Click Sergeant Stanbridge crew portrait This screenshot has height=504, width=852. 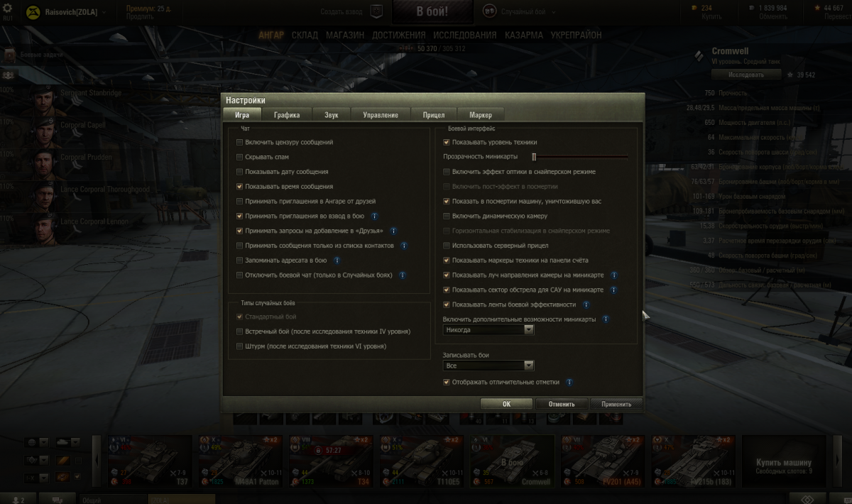44,100
